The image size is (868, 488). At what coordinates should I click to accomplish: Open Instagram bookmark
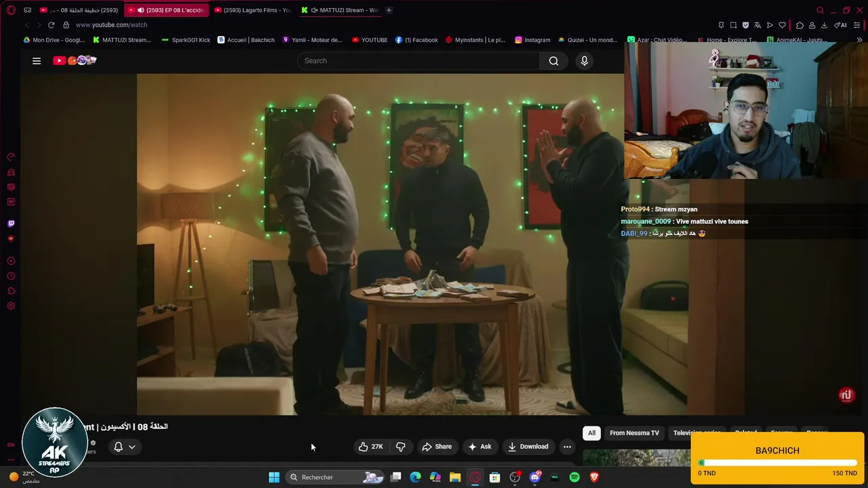[532, 40]
